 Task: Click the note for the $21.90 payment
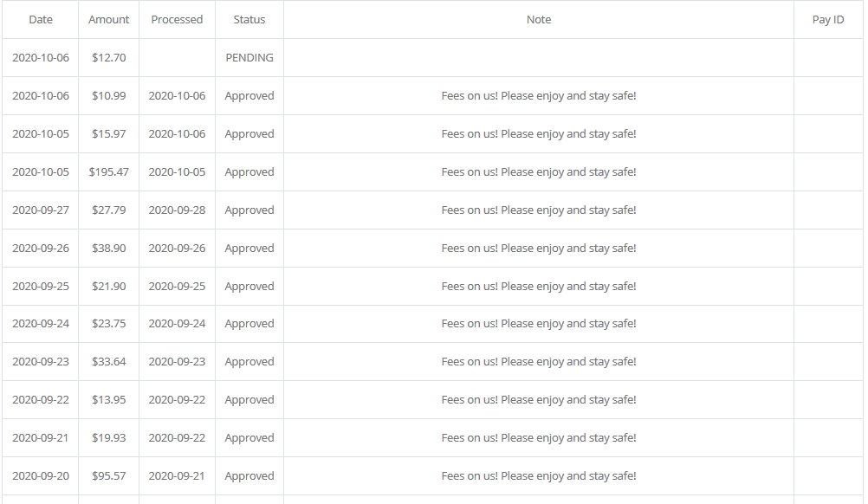tap(539, 287)
